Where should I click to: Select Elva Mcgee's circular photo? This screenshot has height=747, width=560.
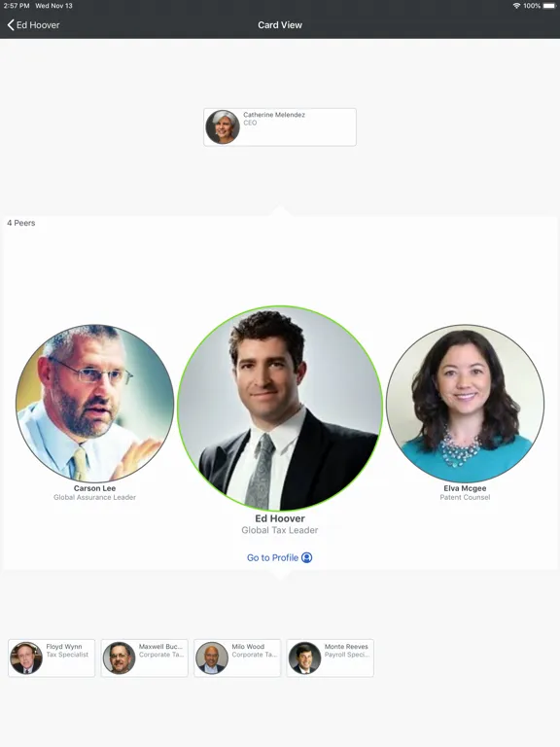(465, 403)
